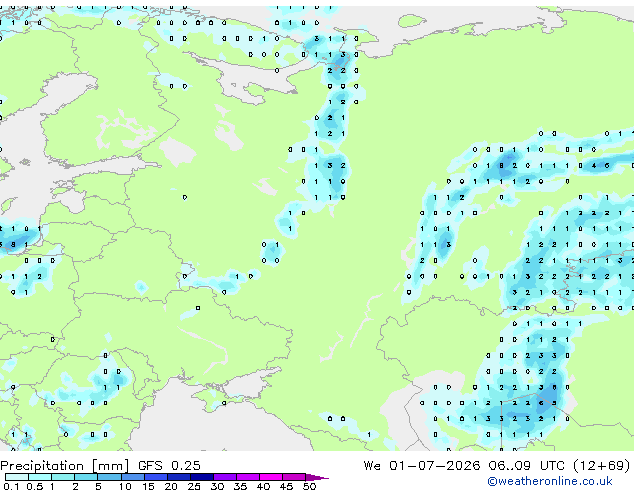Click the '35' legend scale label
This screenshot has height=490, width=634.
pyautogui.click(x=240, y=486)
